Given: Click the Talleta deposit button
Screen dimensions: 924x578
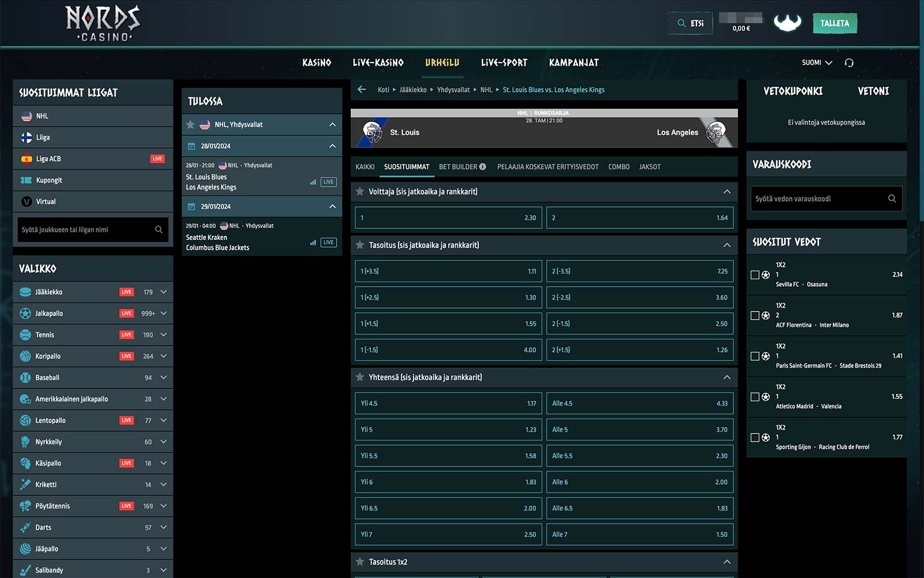Looking at the screenshot, I should tap(834, 23).
